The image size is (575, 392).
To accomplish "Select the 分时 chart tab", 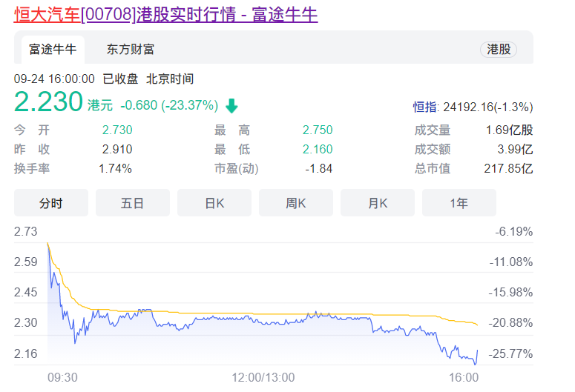I will (51, 203).
